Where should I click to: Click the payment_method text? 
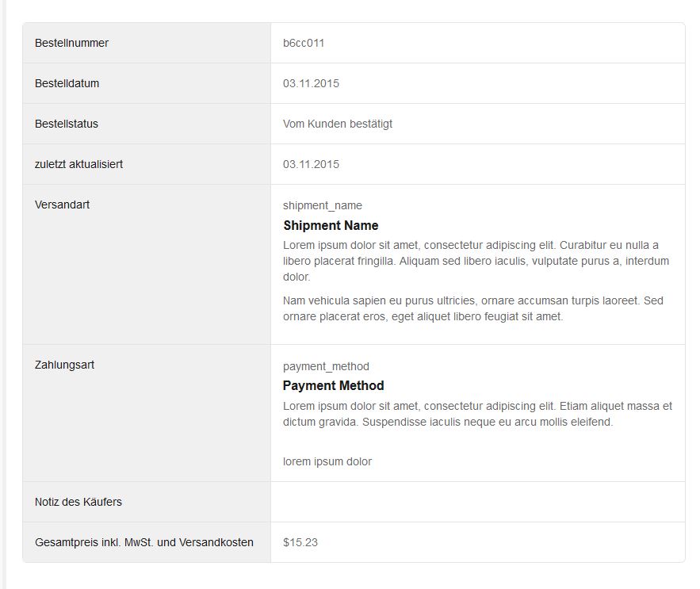pos(326,366)
